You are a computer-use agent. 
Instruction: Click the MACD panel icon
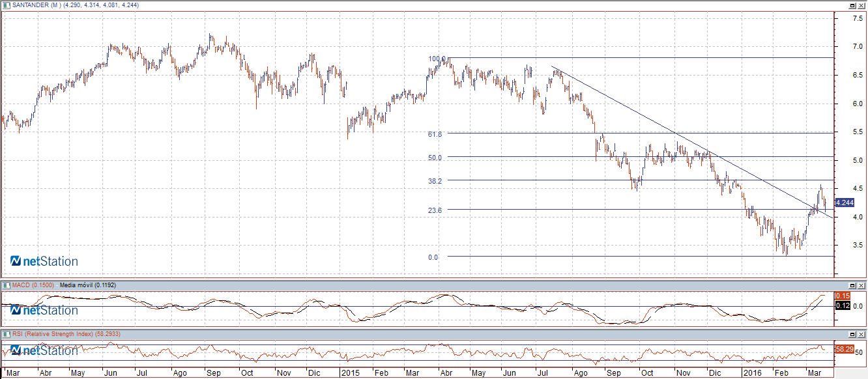pyautogui.click(x=5, y=285)
